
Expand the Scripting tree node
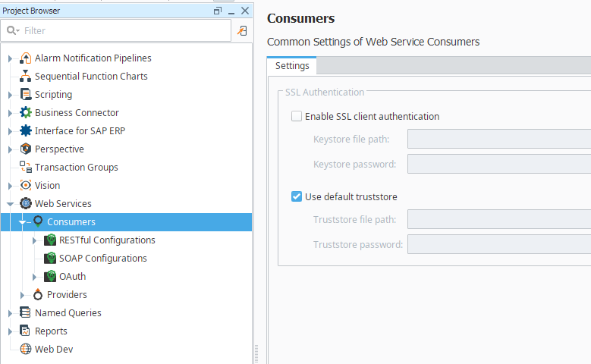10,95
